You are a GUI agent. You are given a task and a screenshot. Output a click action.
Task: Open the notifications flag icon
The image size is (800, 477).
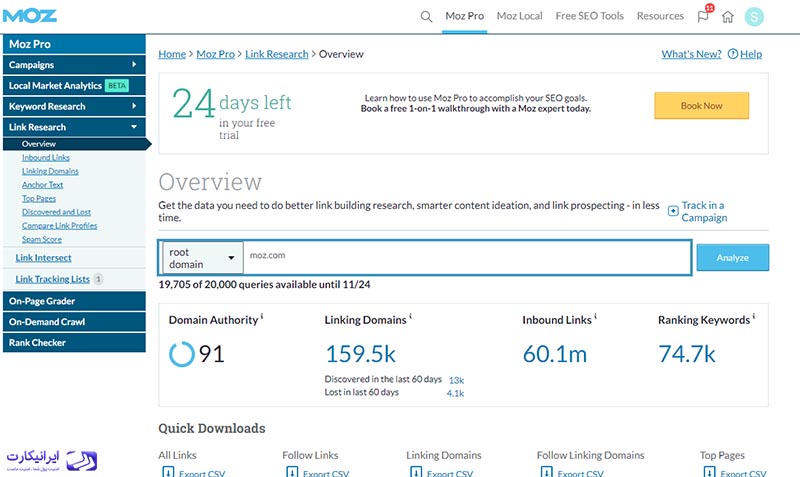coord(703,16)
